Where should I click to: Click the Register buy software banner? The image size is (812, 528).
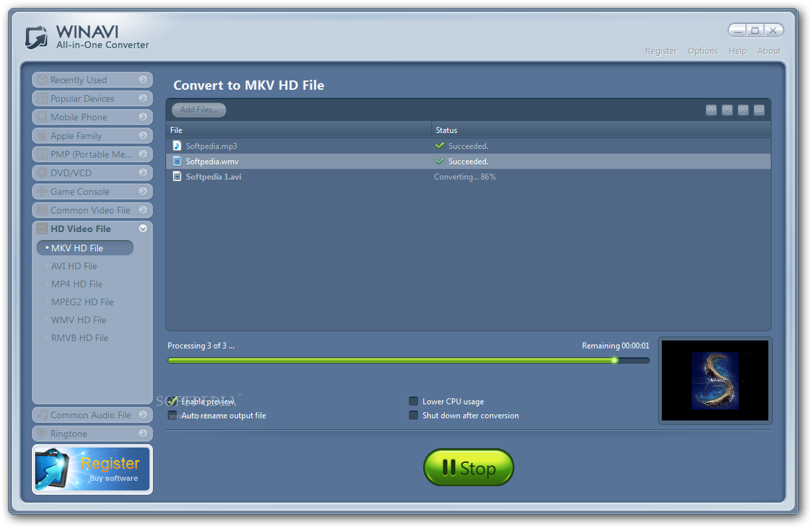92,469
